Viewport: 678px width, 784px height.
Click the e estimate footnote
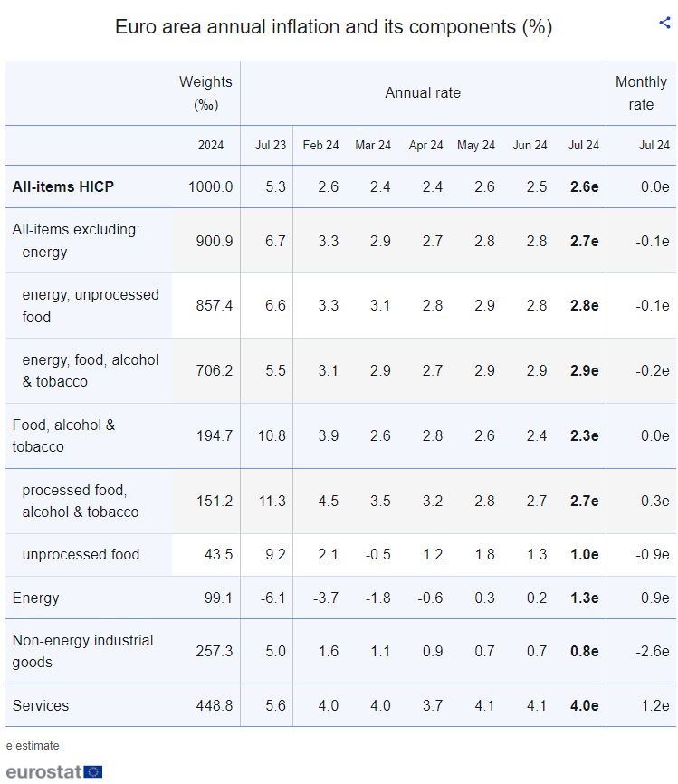[33, 745]
